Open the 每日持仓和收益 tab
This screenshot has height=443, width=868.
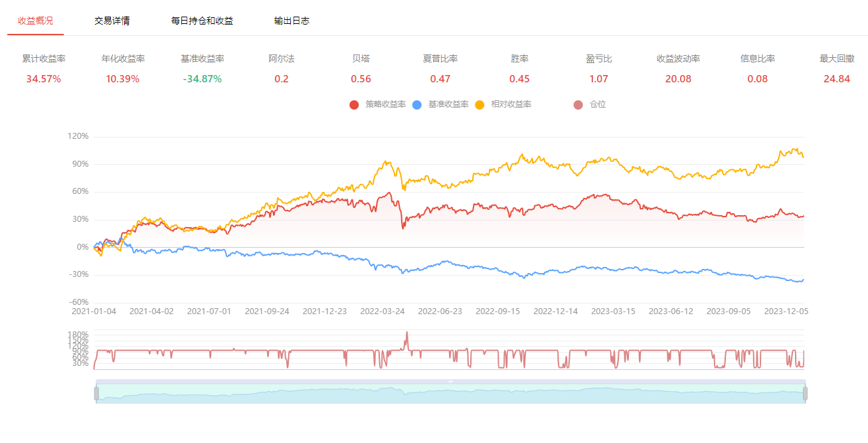tap(202, 21)
